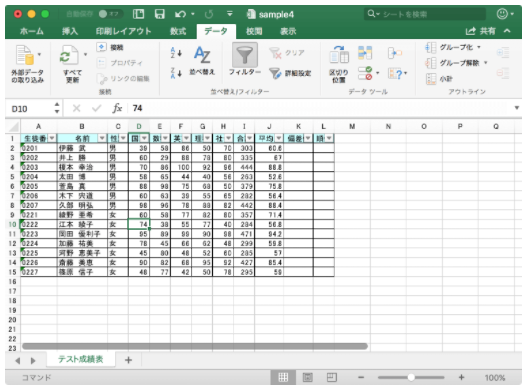This screenshot has width=523, height=388.
Task: Add a new sheet with plus button
Action: 128,360
